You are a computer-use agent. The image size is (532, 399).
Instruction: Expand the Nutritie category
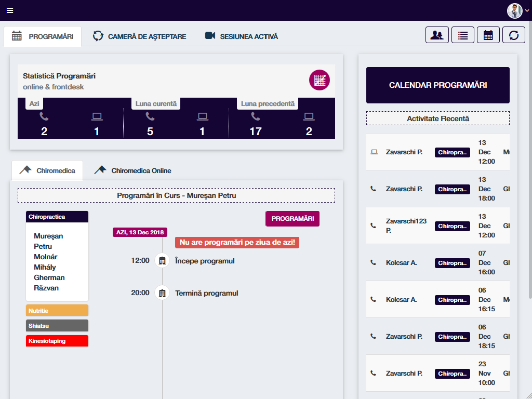[x=57, y=311]
